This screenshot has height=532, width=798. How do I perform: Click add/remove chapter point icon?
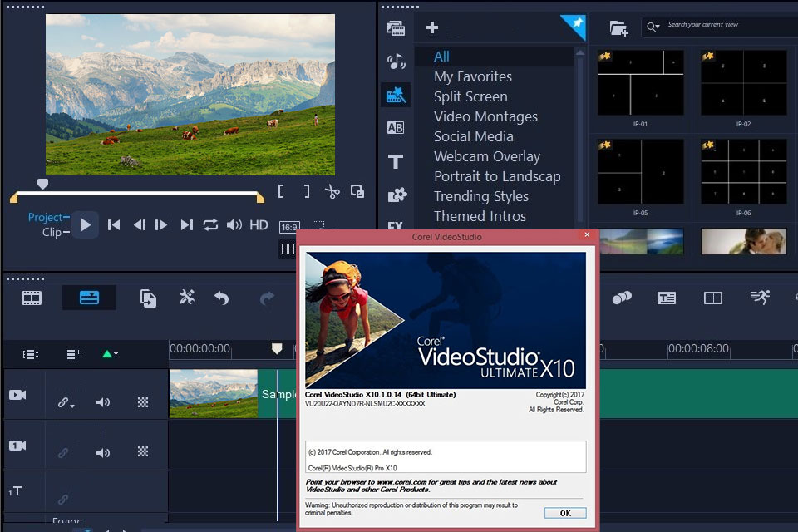point(74,354)
